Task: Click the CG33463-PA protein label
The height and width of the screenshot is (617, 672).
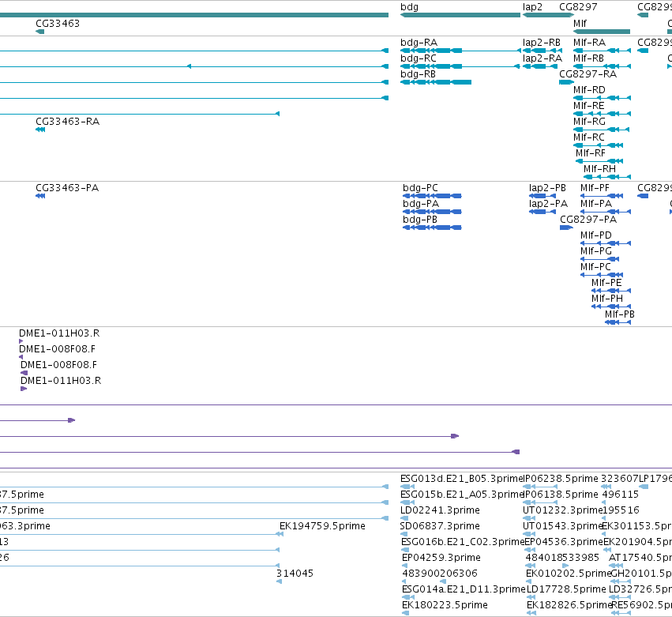Action: coord(67,188)
